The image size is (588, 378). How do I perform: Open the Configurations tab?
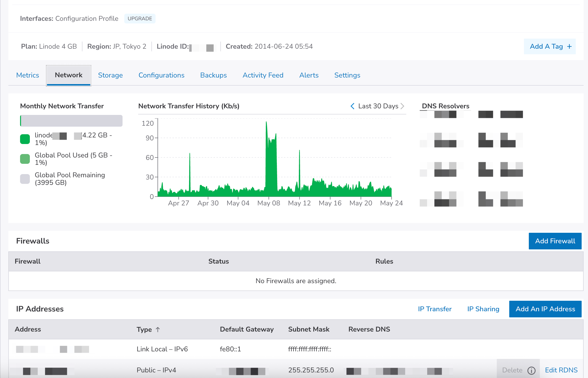[161, 75]
